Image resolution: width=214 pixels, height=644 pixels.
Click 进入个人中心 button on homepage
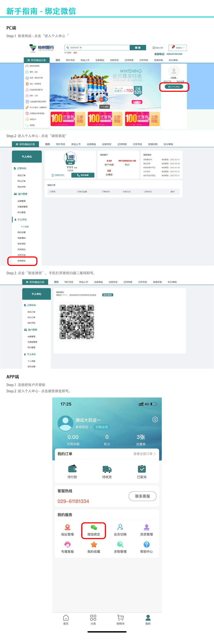(174, 87)
